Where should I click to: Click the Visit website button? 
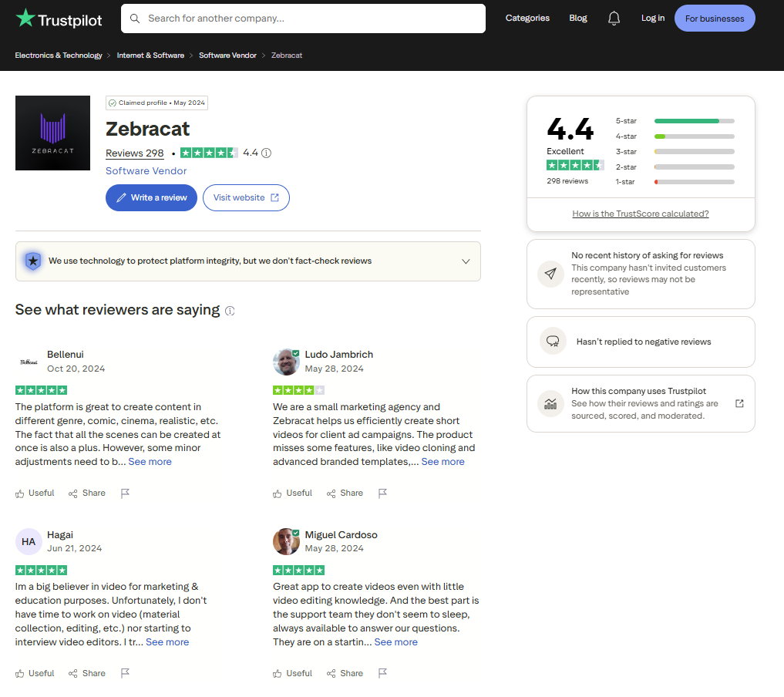click(246, 197)
